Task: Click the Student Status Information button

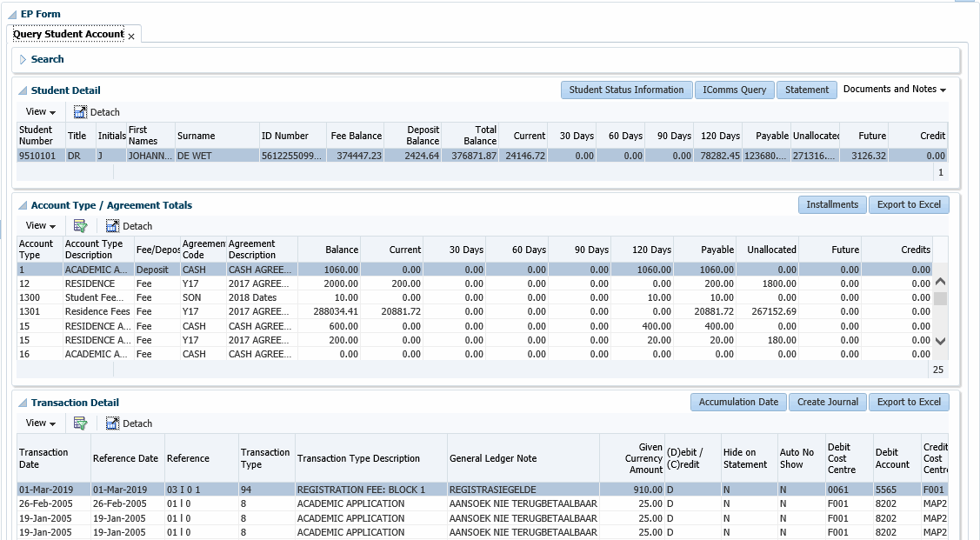Action: pyautogui.click(x=626, y=90)
